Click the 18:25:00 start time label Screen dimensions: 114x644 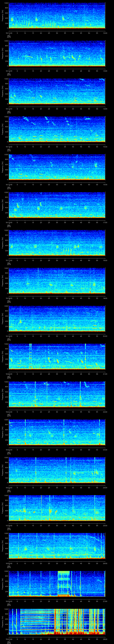coord(9,564)
